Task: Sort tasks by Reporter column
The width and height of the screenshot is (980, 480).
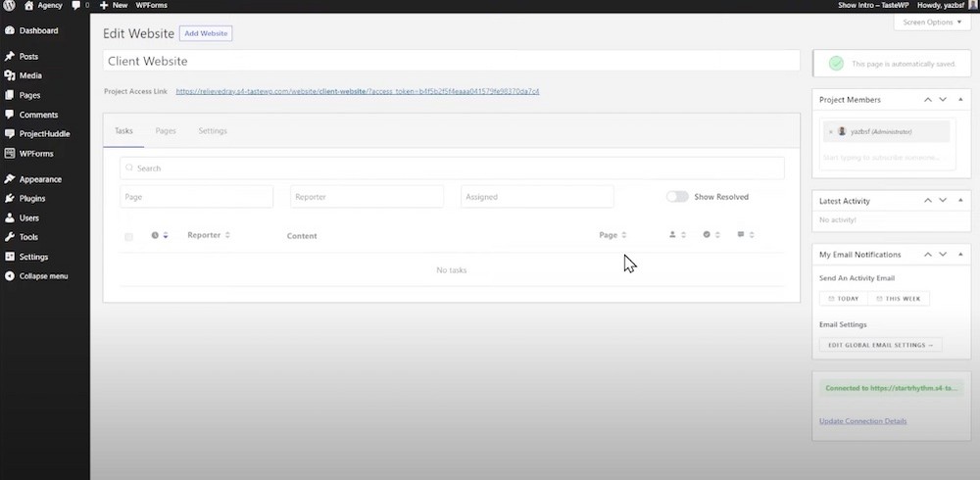Action: coord(209,235)
